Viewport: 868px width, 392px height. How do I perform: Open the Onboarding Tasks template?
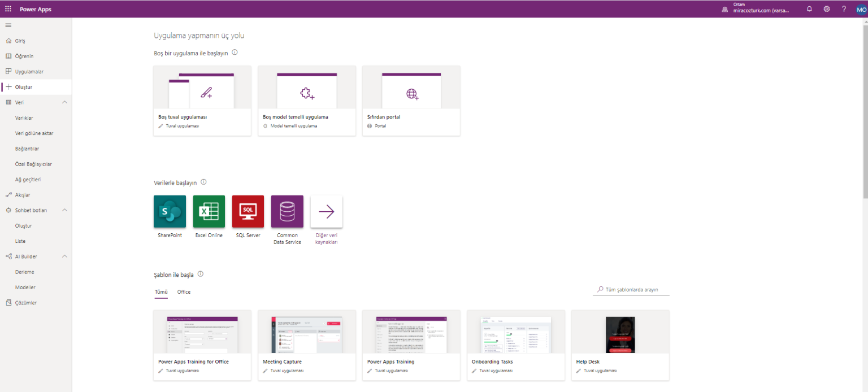tap(516, 345)
